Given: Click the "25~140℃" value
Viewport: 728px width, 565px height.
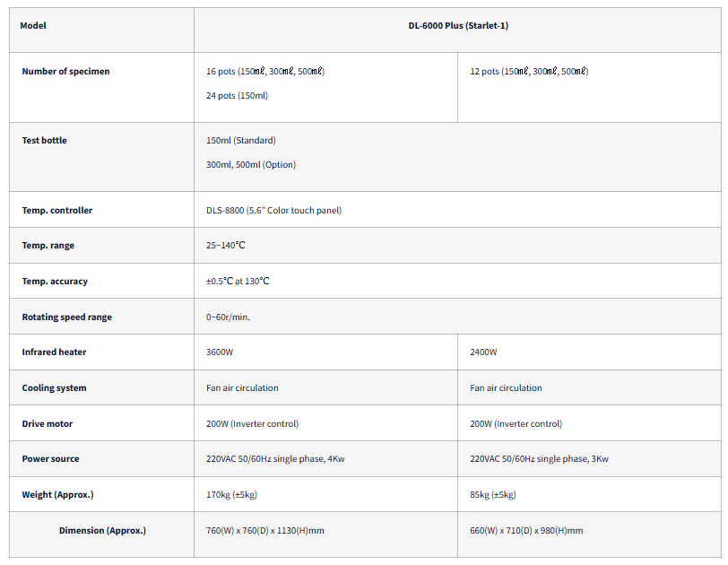Looking at the screenshot, I should pos(226,246).
